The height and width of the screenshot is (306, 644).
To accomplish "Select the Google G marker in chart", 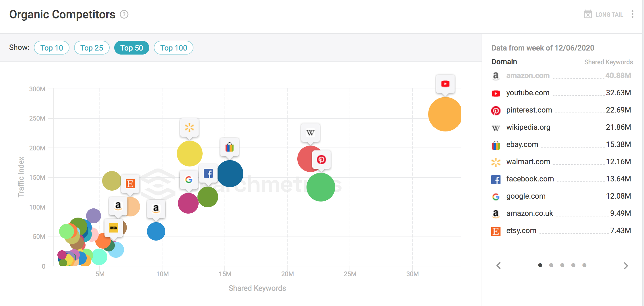I will pos(189,180).
